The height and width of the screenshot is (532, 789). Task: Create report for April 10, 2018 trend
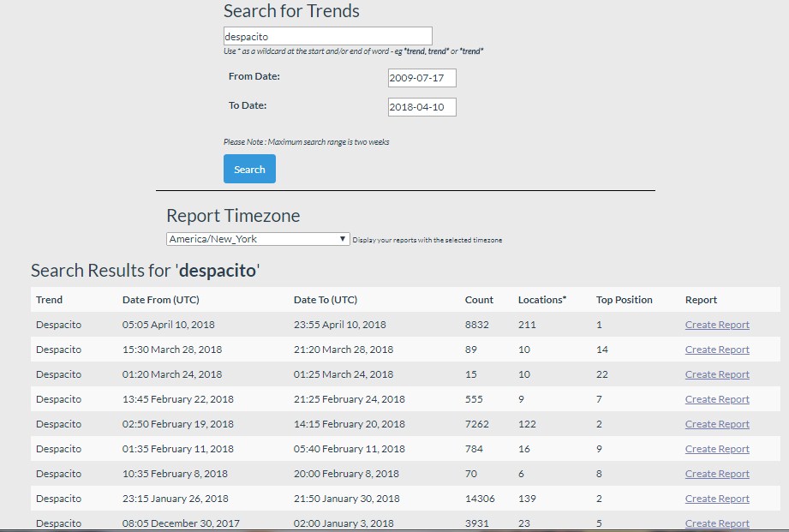pos(717,325)
